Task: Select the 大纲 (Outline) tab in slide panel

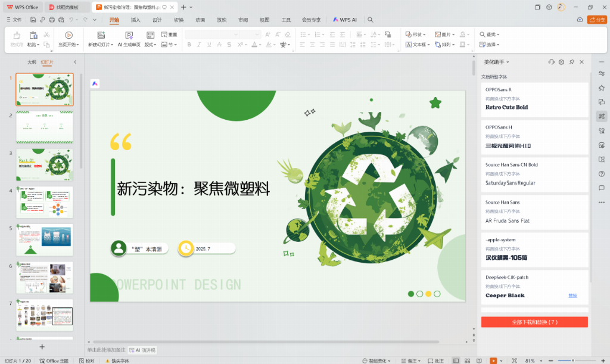Action: pos(32,62)
